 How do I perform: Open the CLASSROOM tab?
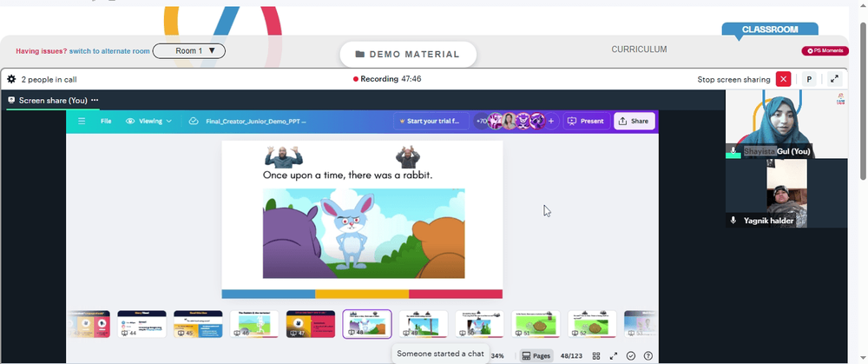[769, 30]
